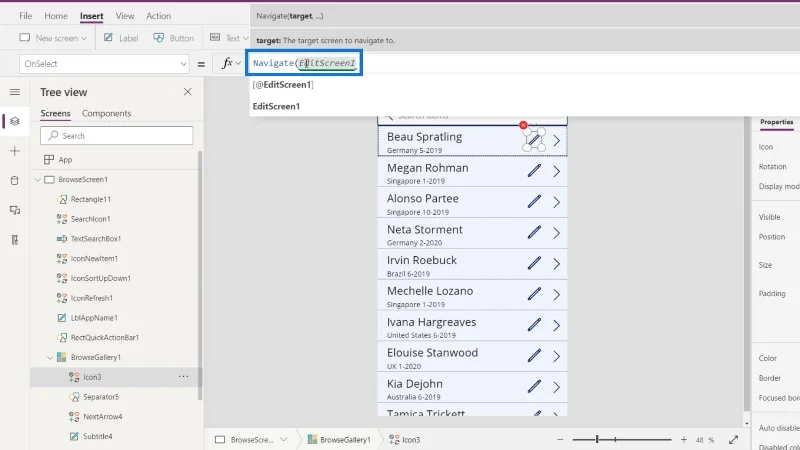Click the edit pencil for Megan Rohman
This screenshot has height=450, width=800.
[534, 171]
